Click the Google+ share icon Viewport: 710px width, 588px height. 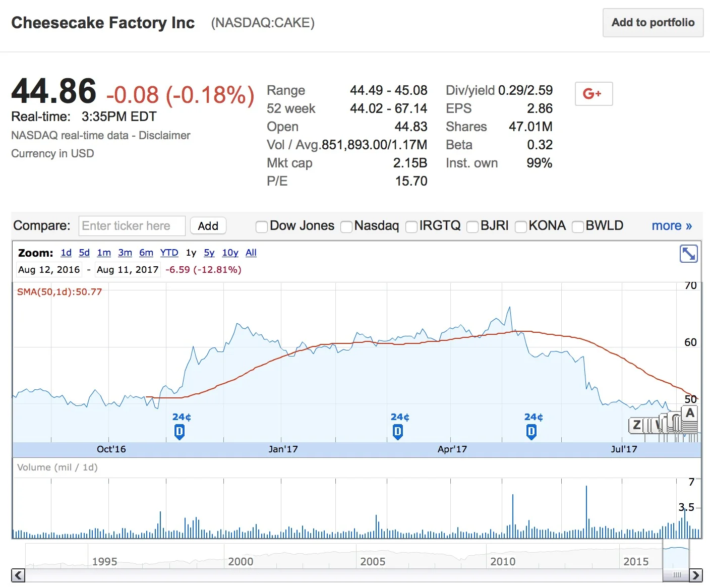[594, 94]
